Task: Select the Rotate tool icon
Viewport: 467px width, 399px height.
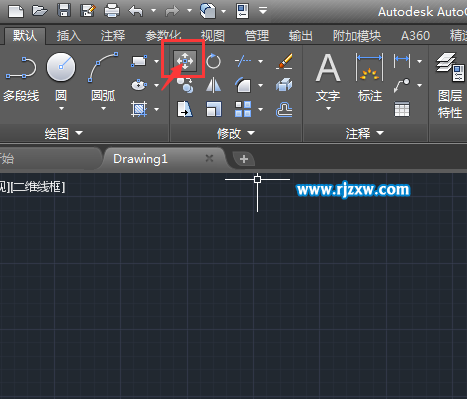Action: [213, 61]
